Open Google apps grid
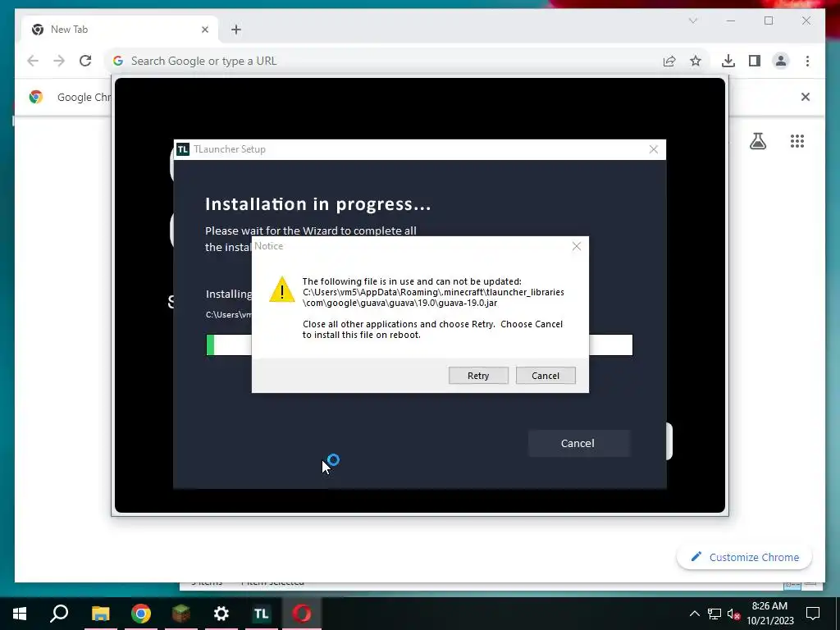Screen dimensions: 840x630 797,141
